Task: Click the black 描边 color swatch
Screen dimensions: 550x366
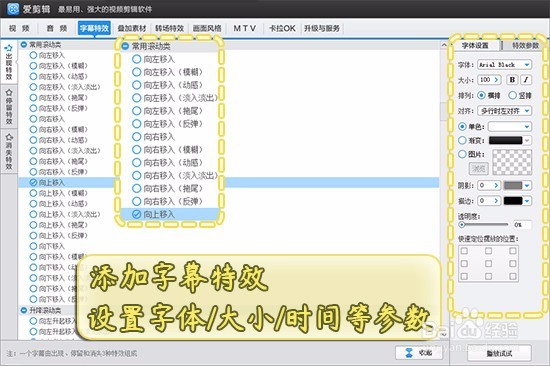Action: point(513,201)
